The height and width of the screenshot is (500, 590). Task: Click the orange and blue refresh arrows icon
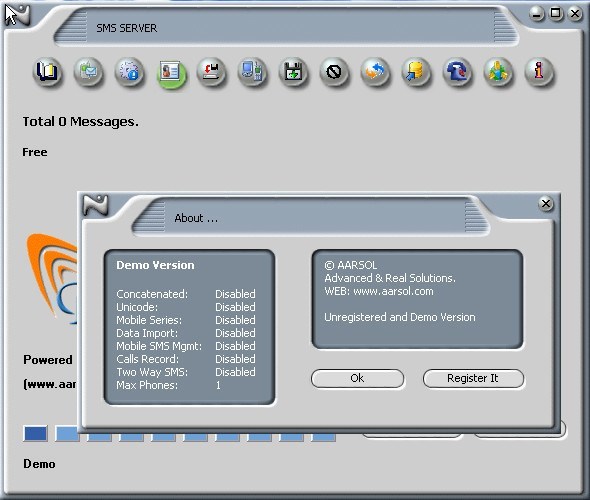(375, 72)
